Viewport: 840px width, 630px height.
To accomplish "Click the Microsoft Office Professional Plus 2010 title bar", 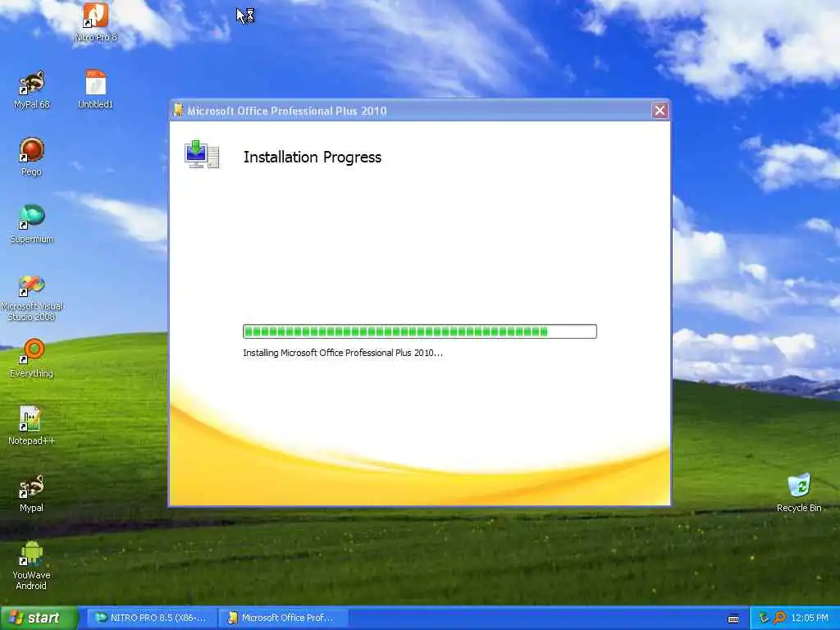I will (419, 111).
